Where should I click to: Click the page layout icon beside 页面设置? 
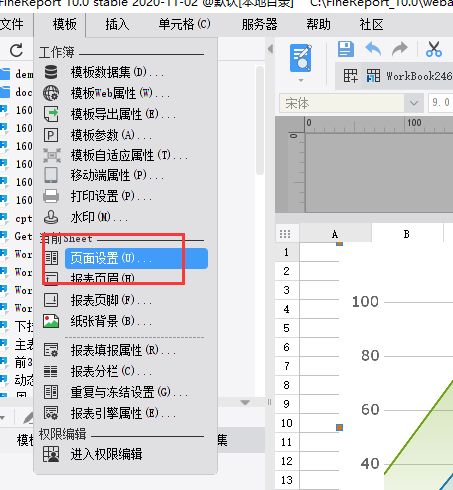click(51, 258)
